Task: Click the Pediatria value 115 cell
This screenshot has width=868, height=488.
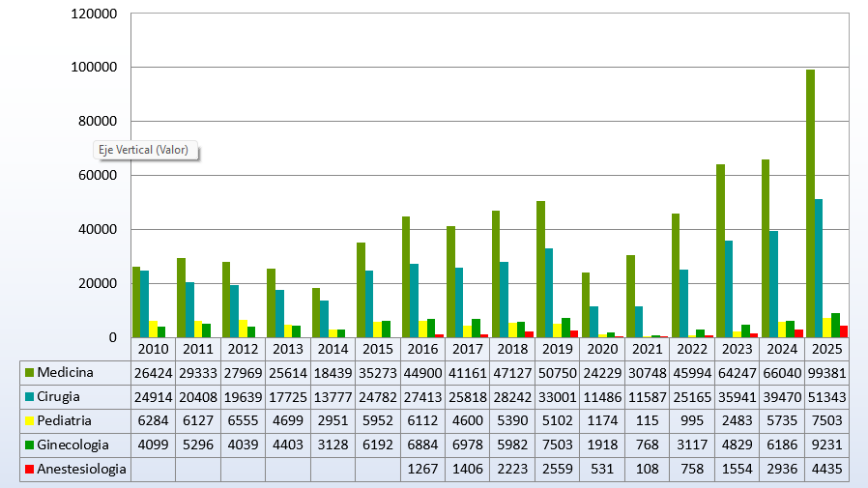Action: [x=648, y=421]
